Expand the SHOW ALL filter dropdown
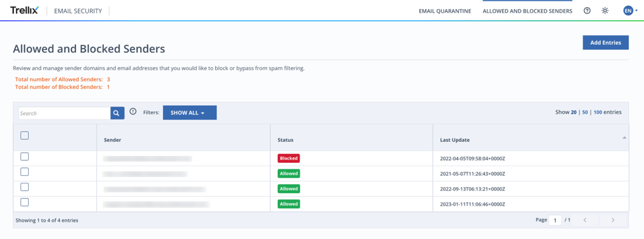 (190, 113)
